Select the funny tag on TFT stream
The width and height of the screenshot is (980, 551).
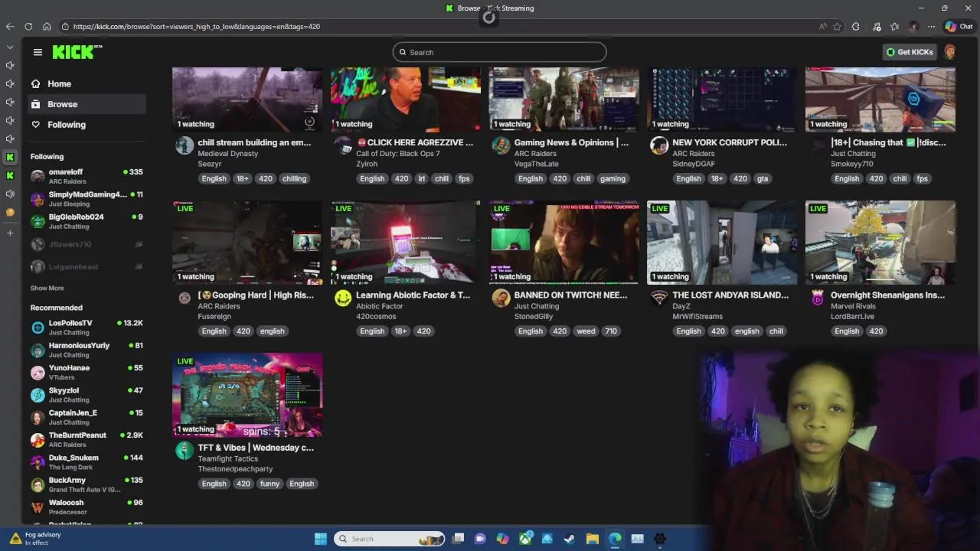tap(269, 484)
